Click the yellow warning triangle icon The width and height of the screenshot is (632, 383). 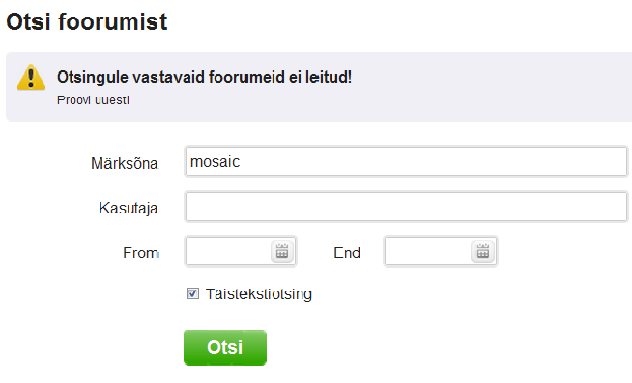point(31,77)
